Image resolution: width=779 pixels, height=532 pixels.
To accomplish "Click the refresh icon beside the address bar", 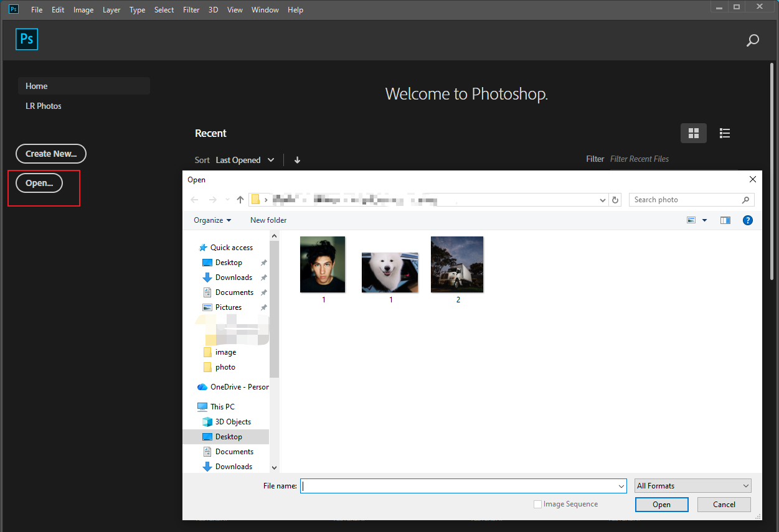I will [x=615, y=199].
